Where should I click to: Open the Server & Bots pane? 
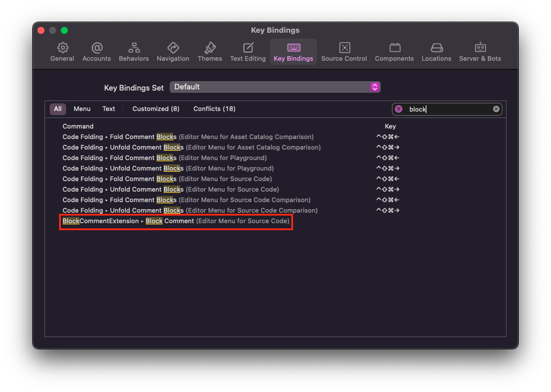(480, 52)
